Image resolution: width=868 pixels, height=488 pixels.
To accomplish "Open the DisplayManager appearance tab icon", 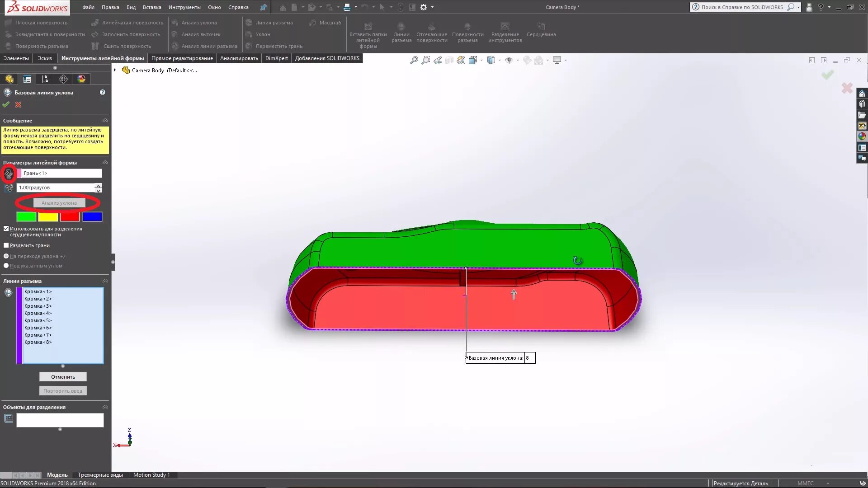I will pyautogui.click(x=81, y=79).
